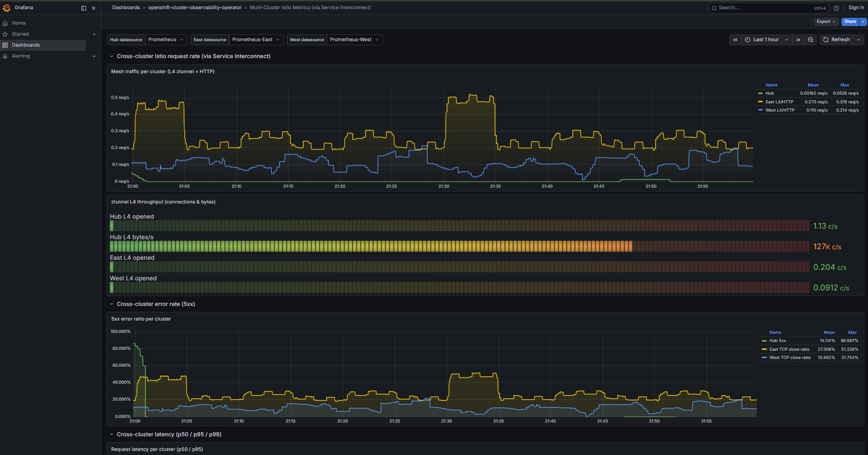
Task: Open Home in sidebar
Action: [19, 23]
